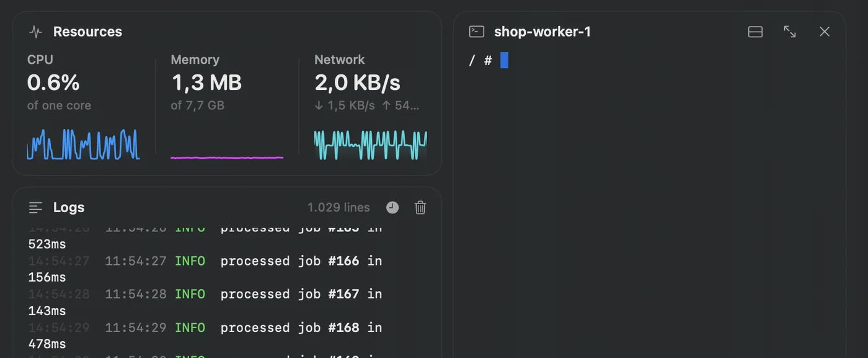This screenshot has height=358, width=868.
Task: Click the 'of 7,7 GB' label
Action: click(x=197, y=105)
